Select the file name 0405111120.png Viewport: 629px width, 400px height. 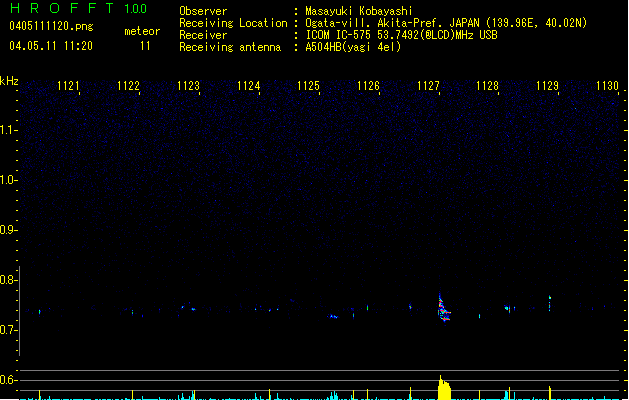tap(51, 27)
